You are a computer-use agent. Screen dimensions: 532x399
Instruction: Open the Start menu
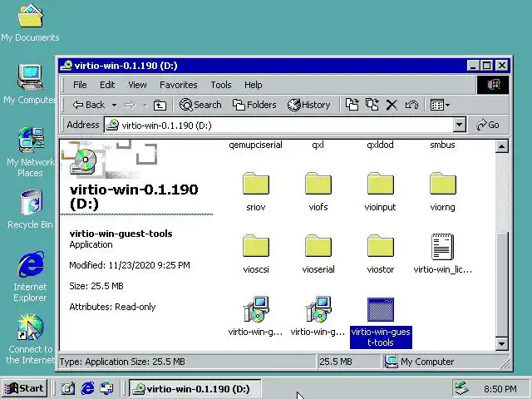click(24, 388)
